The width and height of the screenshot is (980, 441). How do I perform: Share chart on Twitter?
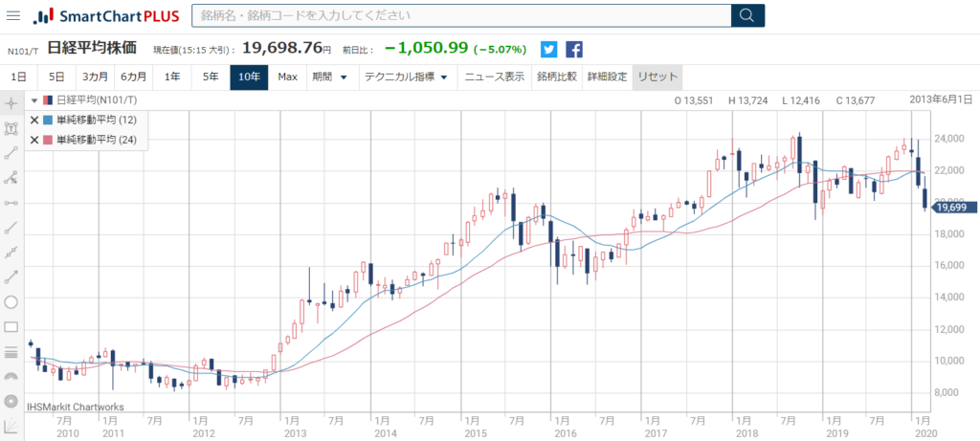point(549,50)
